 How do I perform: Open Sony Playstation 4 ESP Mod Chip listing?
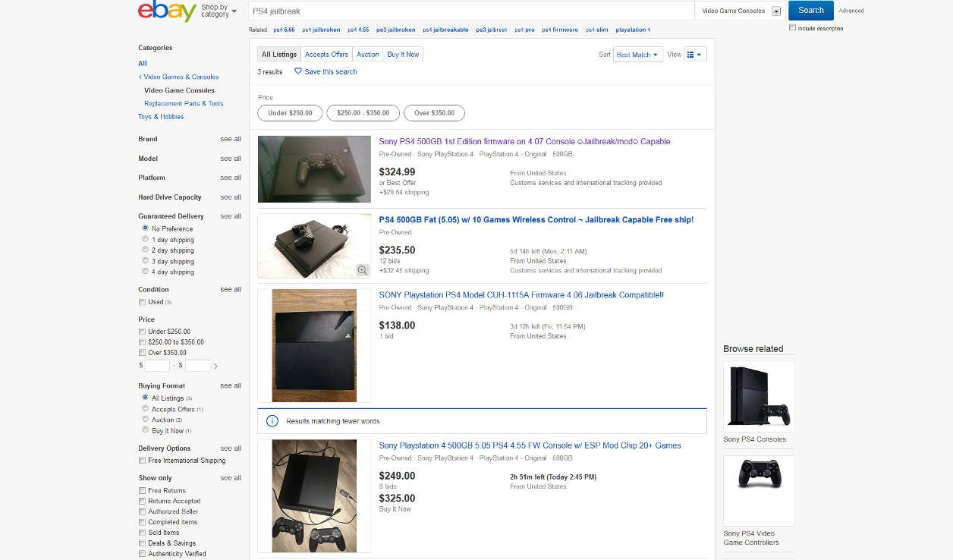tap(530, 445)
